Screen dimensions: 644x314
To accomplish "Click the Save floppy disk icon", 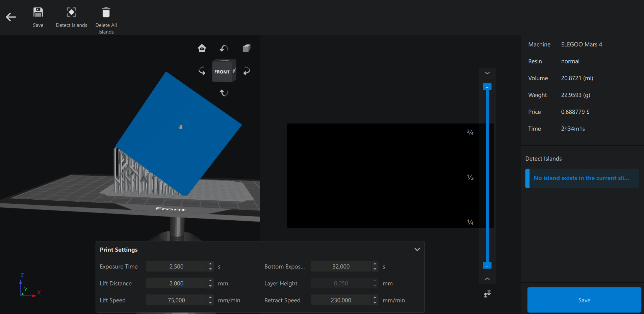I will [x=38, y=12].
